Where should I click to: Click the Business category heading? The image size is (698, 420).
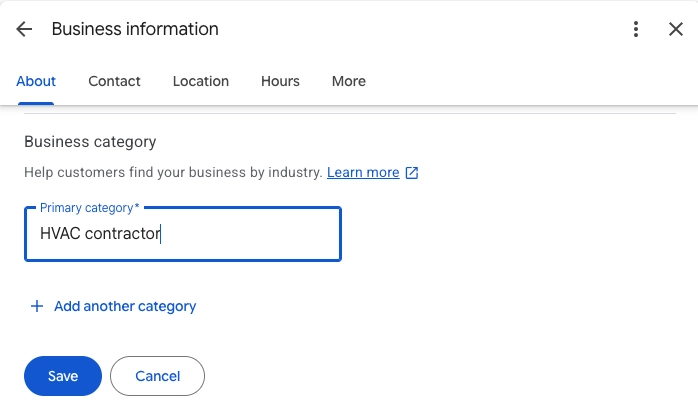coord(90,142)
